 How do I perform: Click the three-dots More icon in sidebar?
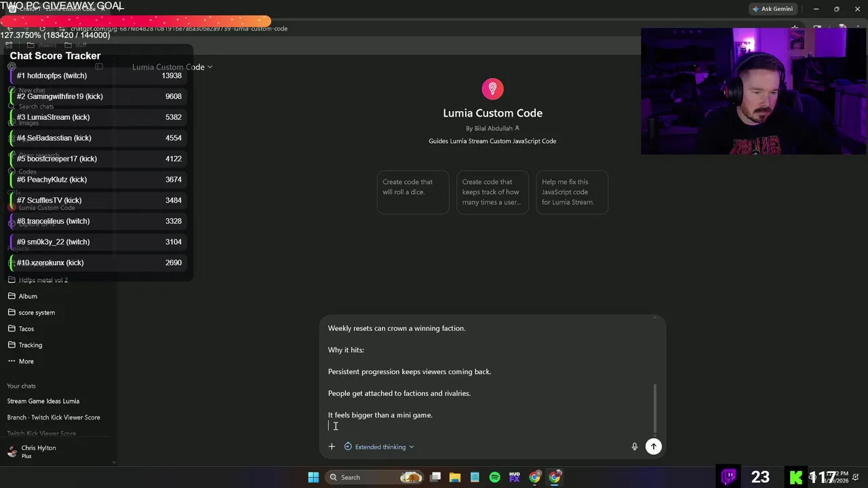12,361
